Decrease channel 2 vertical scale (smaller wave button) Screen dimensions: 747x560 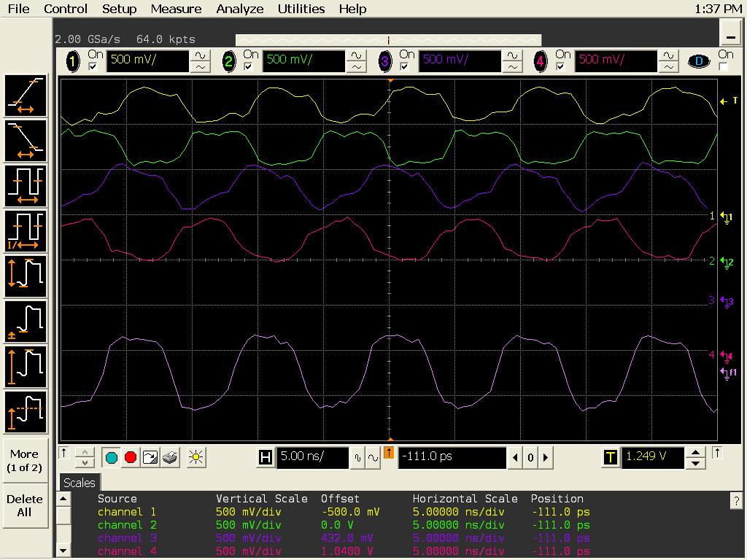point(356,67)
